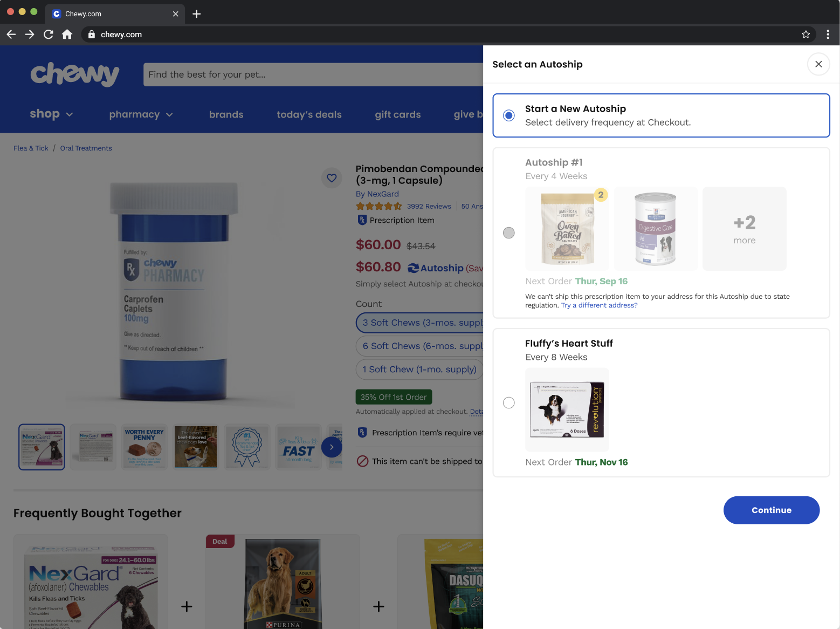Focus the Find the best for your pet search field
Image resolution: width=840 pixels, height=629 pixels.
[x=313, y=74]
